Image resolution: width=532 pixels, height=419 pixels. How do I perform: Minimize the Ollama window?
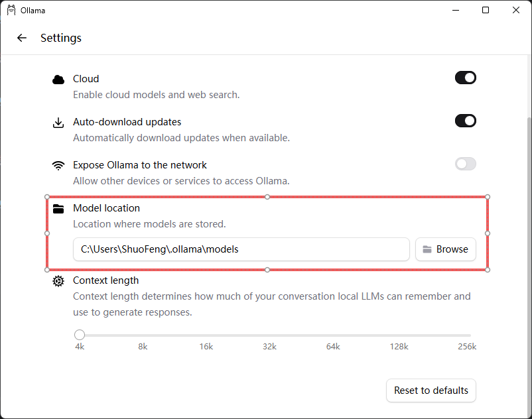pos(456,10)
